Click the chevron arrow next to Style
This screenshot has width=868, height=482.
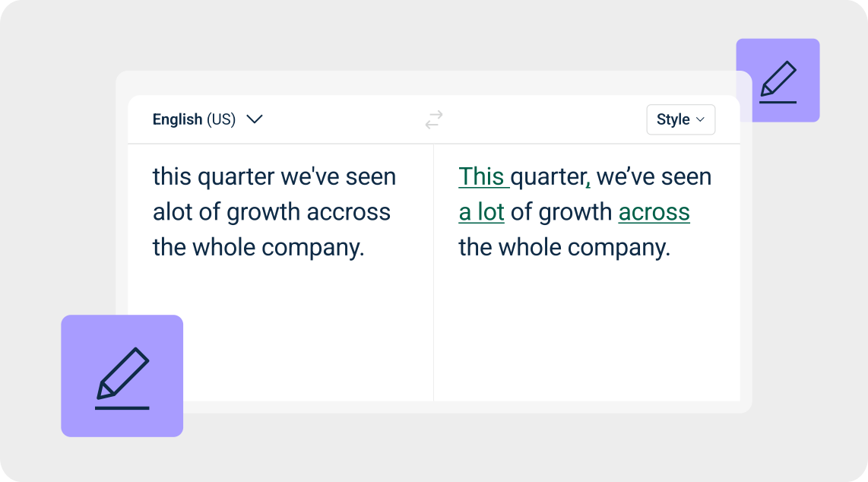[x=701, y=119]
